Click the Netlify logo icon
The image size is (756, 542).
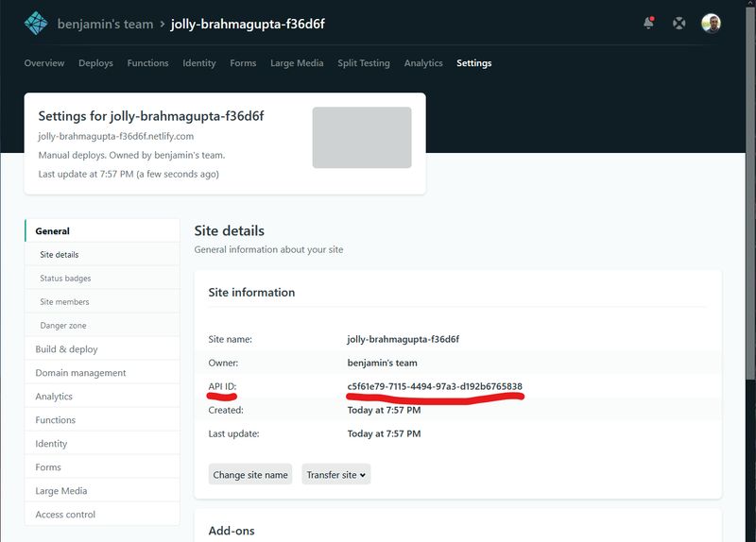pyautogui.click(x=36, y=23)
